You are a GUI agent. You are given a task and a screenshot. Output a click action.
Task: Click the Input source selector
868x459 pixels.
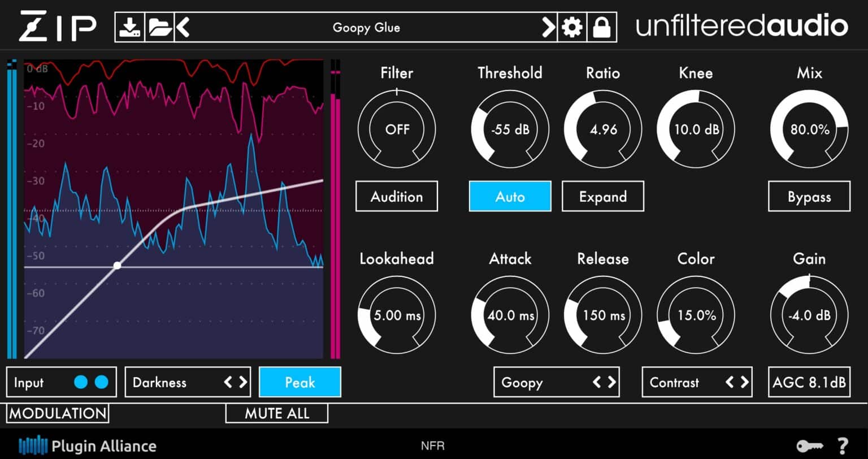point(61,382)
